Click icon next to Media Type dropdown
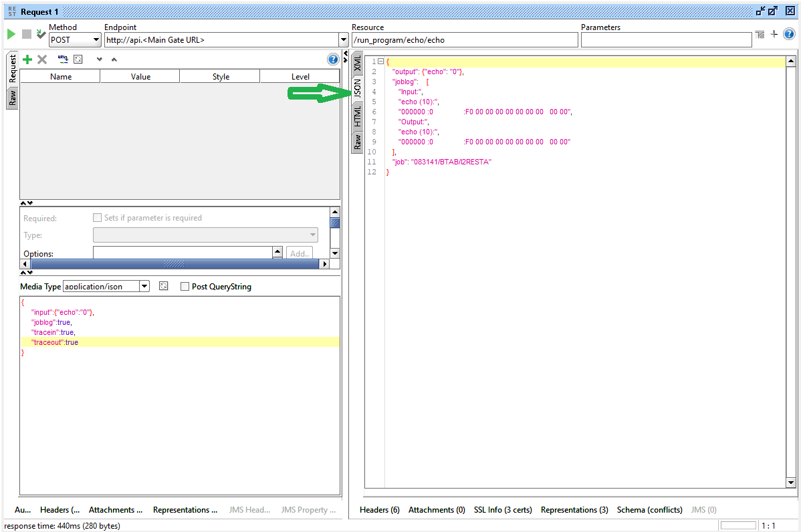Screen dimensions: 801x532 (163, 286)
